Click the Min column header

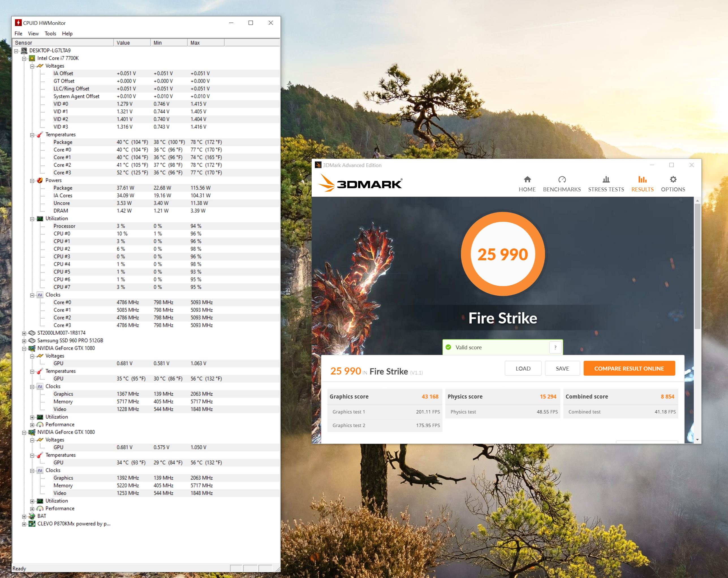pos(169,42)
